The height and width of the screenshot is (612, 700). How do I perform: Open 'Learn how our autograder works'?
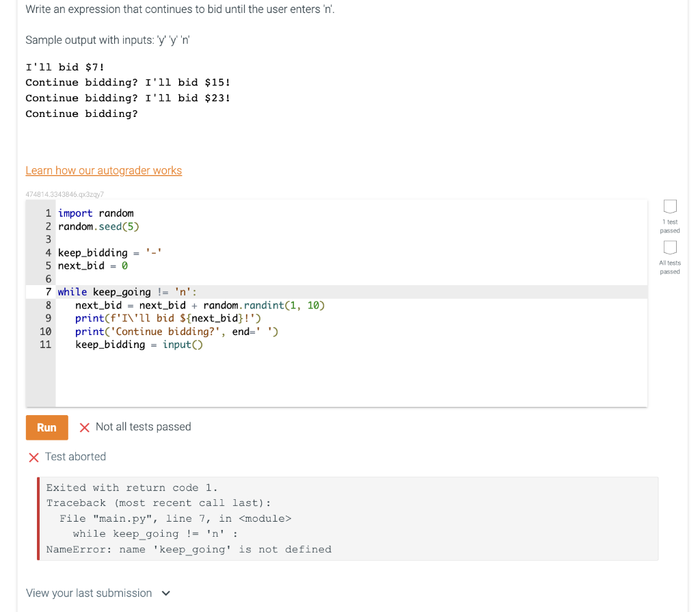103,170
